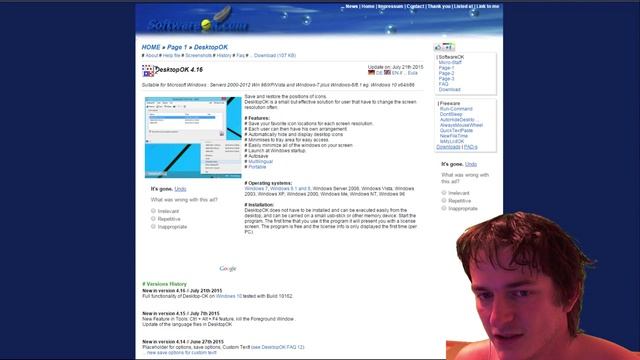Select Repetitive in the sidebar ad feedback
Viewport: 640px width, 360px height.
point(444,200)
